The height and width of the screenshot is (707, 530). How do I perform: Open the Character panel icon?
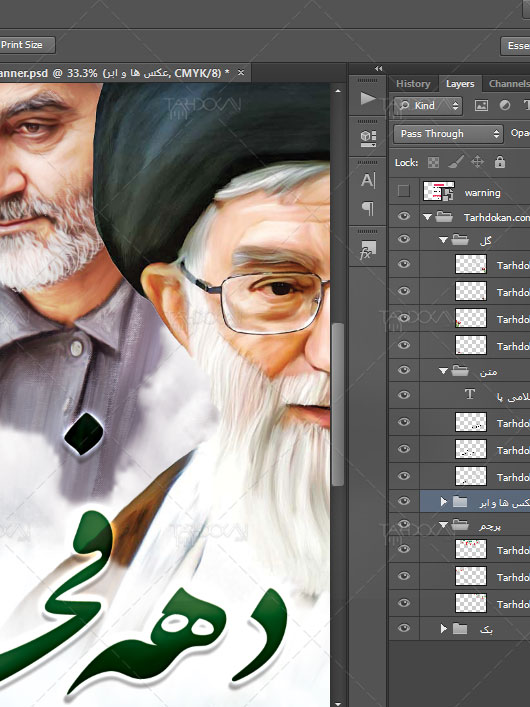click(368, 180)
